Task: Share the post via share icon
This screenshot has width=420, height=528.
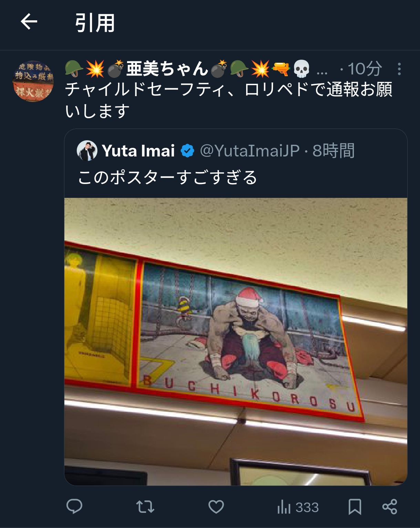Action: [390, 507]
